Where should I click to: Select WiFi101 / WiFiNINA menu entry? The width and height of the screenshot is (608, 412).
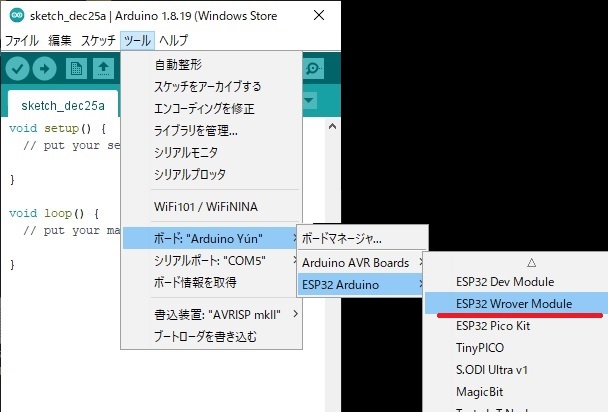[211, 207]
